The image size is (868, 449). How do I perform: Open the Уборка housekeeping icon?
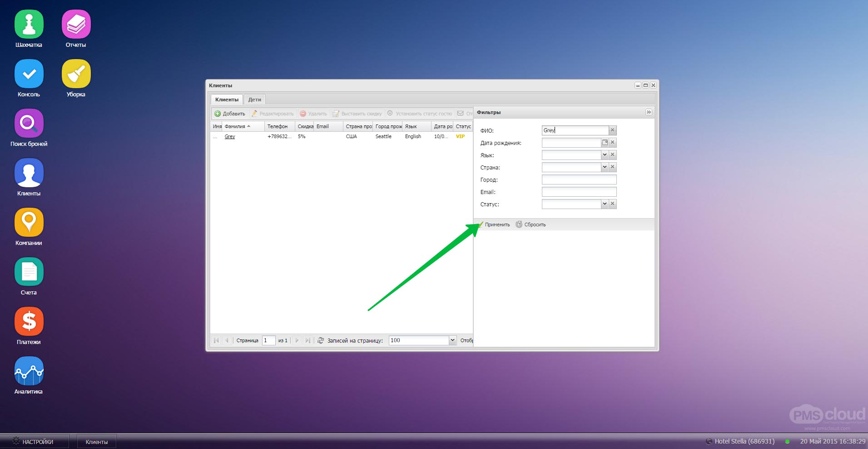pyautogui.click(x=76, y=74)
